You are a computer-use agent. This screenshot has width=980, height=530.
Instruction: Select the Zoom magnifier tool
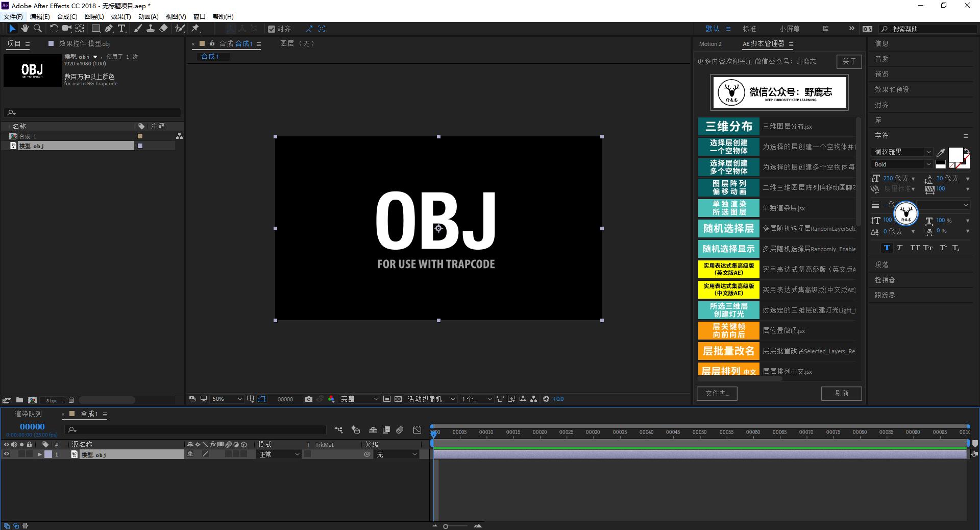click(x=38, y=29)
